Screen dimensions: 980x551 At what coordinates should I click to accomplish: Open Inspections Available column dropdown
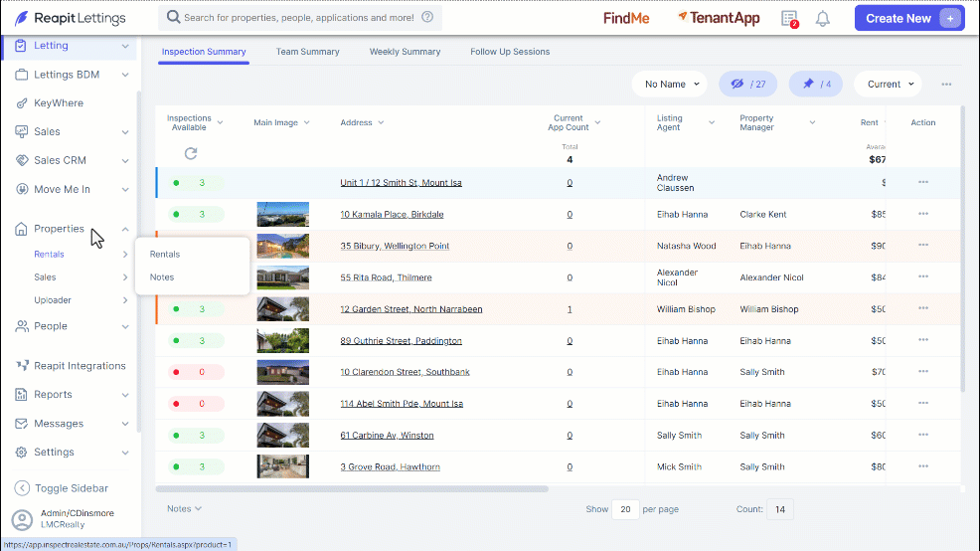(220, 122)
